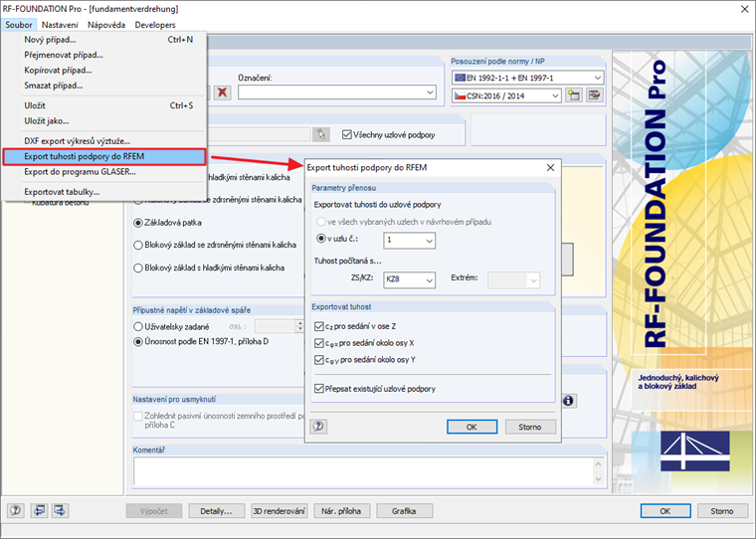Choose Nový případ... from menu
The height and width of the screenshot is (539, 756).
(x=104, y=40)
